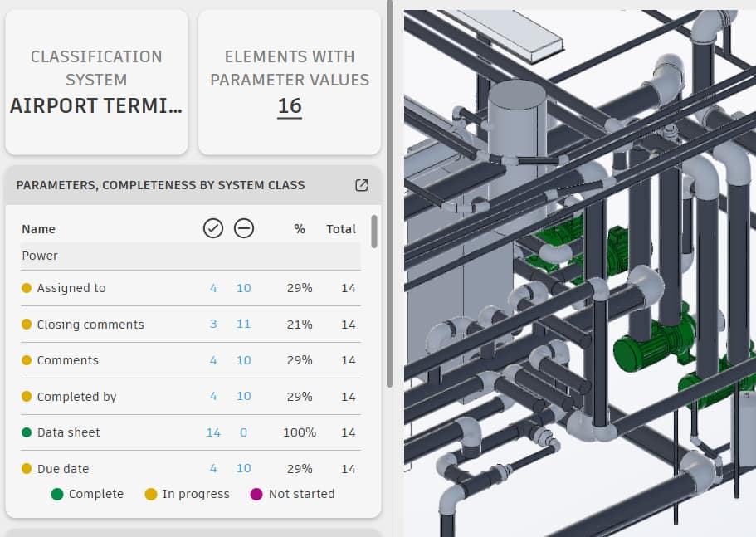Click the yellow status dot beside Completed by
The width and height of the screenshot is (756, 537).
tap(27, 396)
